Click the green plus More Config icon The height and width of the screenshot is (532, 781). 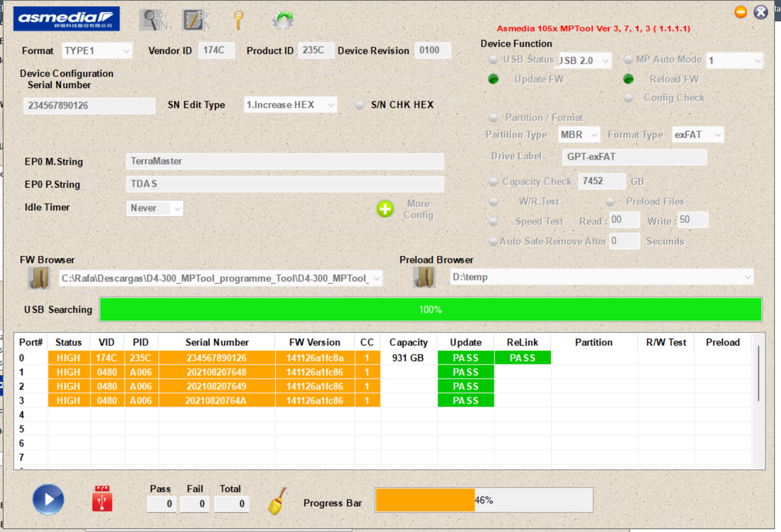click(385, 209)
